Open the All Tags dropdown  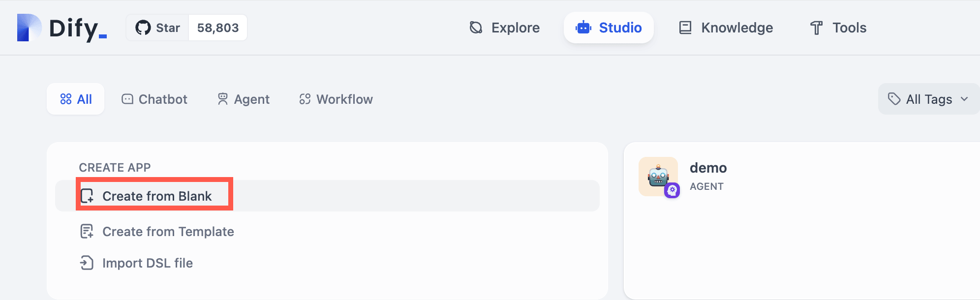(x=927, y=99)
